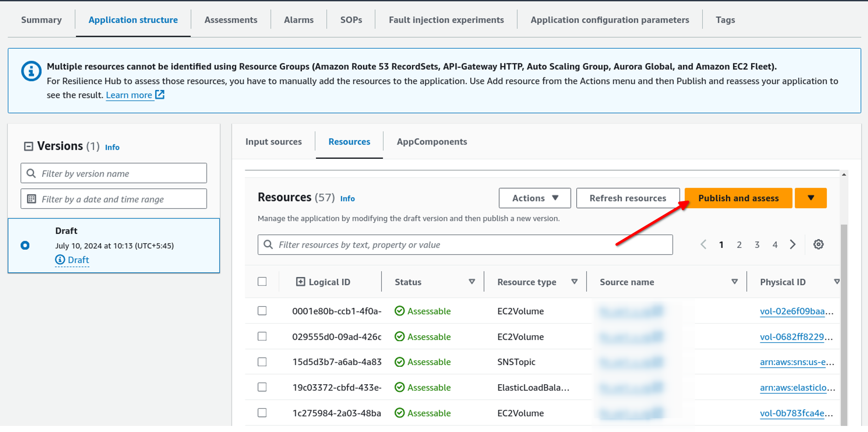868x432 pixels.
Task: Switch to the Assessments tab
Action: (230, 20)
